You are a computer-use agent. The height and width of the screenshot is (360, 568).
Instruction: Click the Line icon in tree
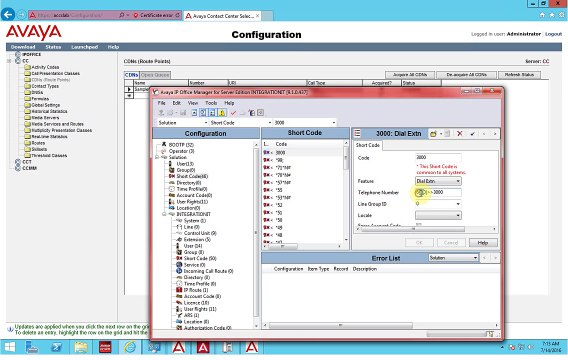tap(179, 227)
